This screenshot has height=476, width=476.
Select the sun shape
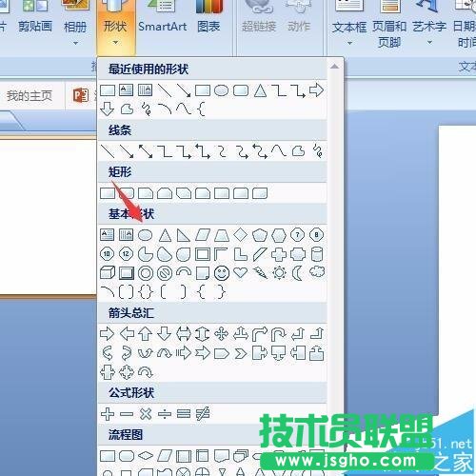click(x=279, y=273)
